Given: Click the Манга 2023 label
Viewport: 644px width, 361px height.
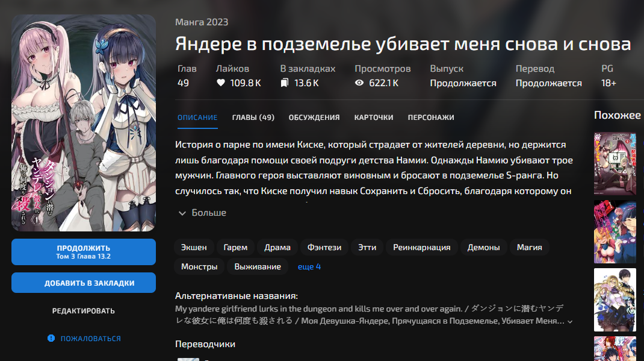Looking at the screenshot, I should pos(201,22).
